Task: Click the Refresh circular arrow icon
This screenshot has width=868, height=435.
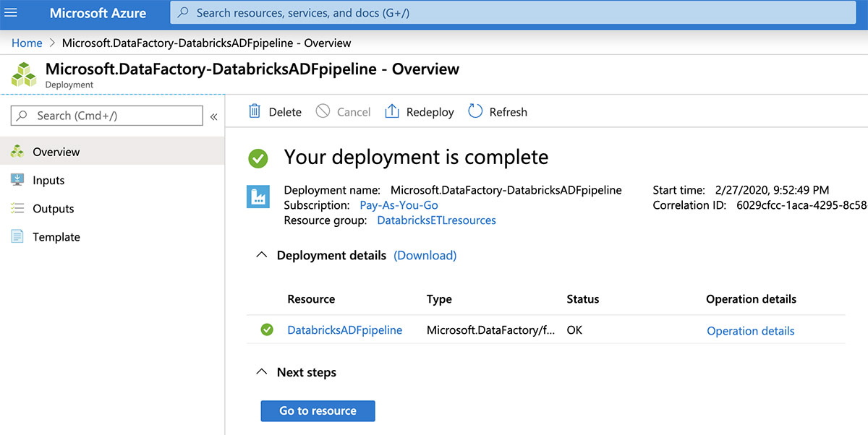Action: coord(475,111)
